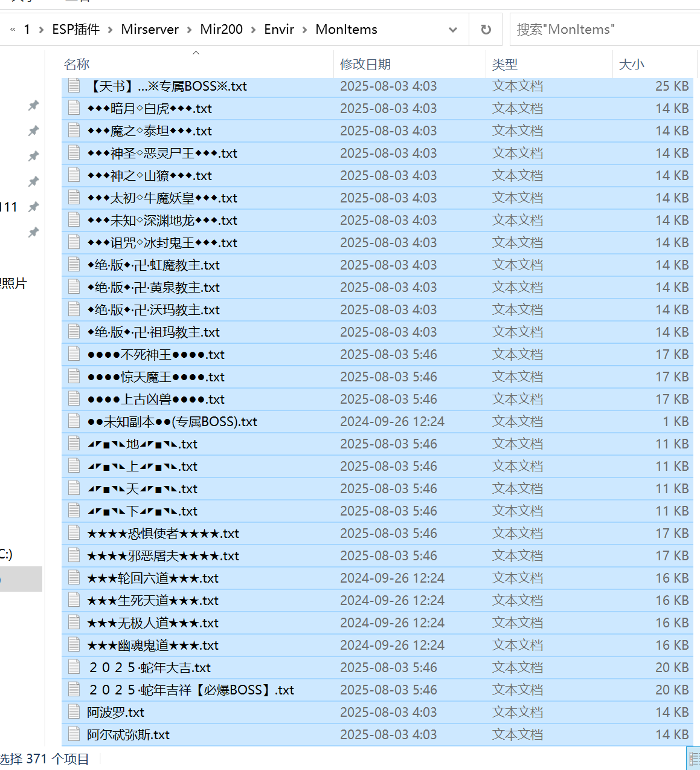The image size is (700, 770).
Task: Click the icon of ★★★无极人道★★★.txt
Action: point(74,622)
